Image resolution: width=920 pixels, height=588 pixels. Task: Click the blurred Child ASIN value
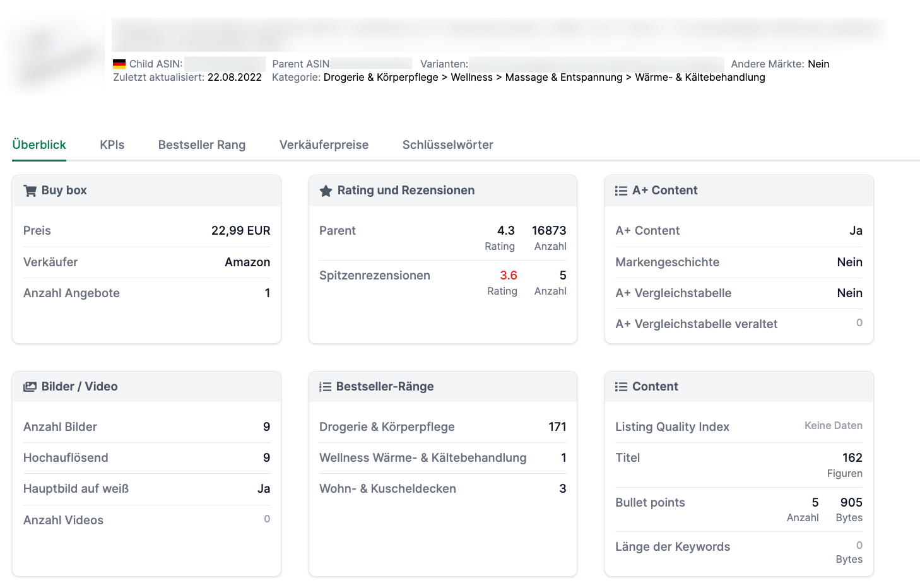225,64
